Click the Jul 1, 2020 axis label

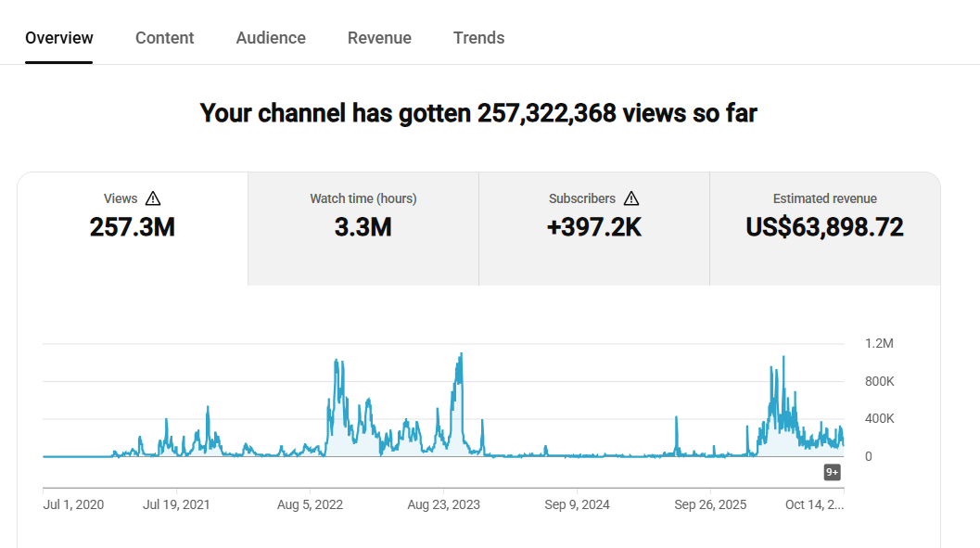pos(73,505)
